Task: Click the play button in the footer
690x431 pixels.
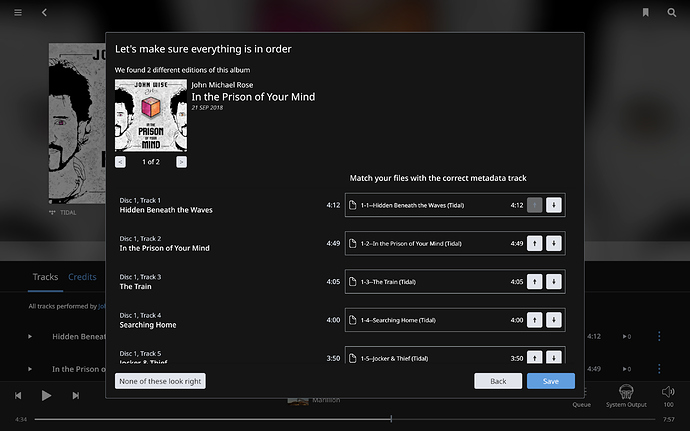Action: 46,395
